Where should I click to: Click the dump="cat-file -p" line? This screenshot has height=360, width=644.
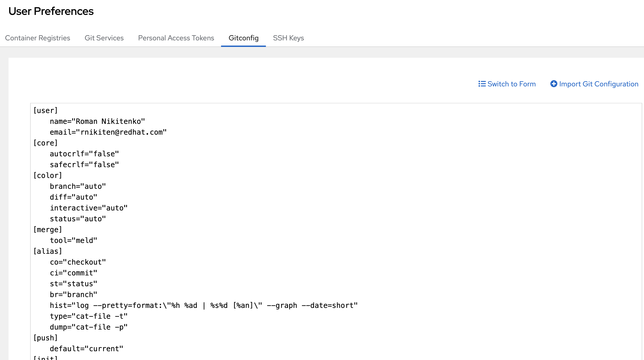(89, 327)
